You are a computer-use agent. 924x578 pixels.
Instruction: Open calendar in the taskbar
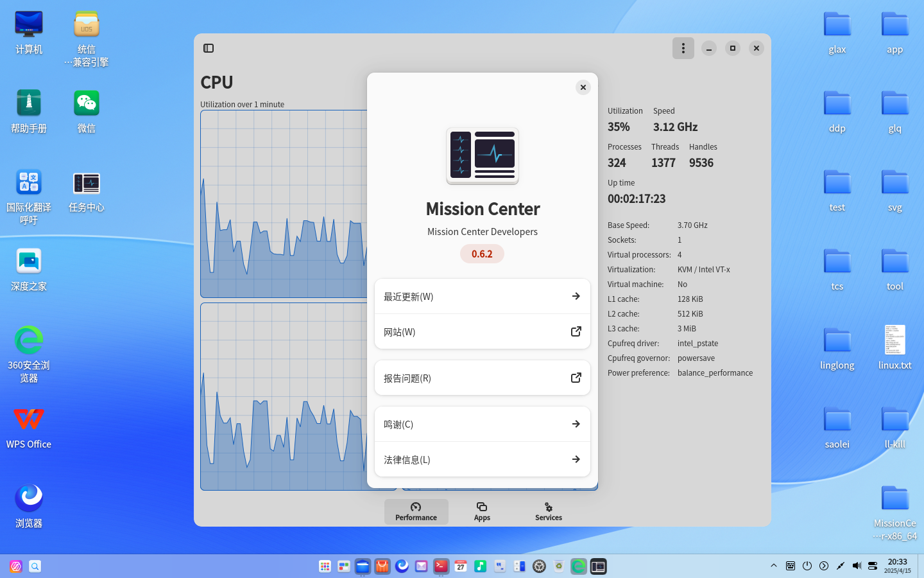click(461, 566)
